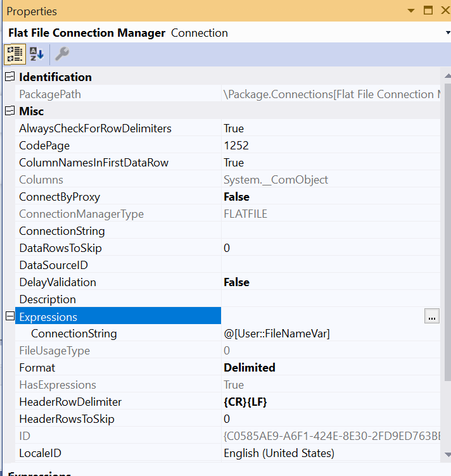This screenshot has height=476, width=451.
Task: Click the Identification category header
Action: 55,77
